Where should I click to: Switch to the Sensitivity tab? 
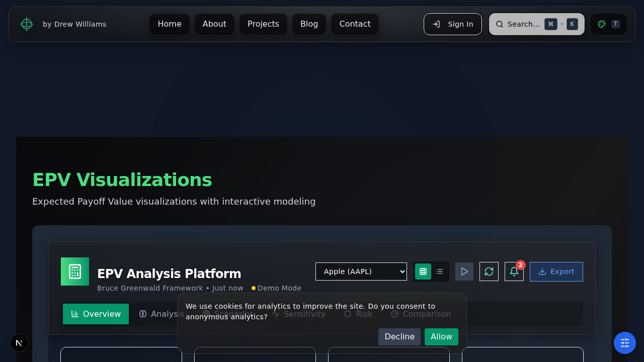pyautogui.click(x=299, y=314)
